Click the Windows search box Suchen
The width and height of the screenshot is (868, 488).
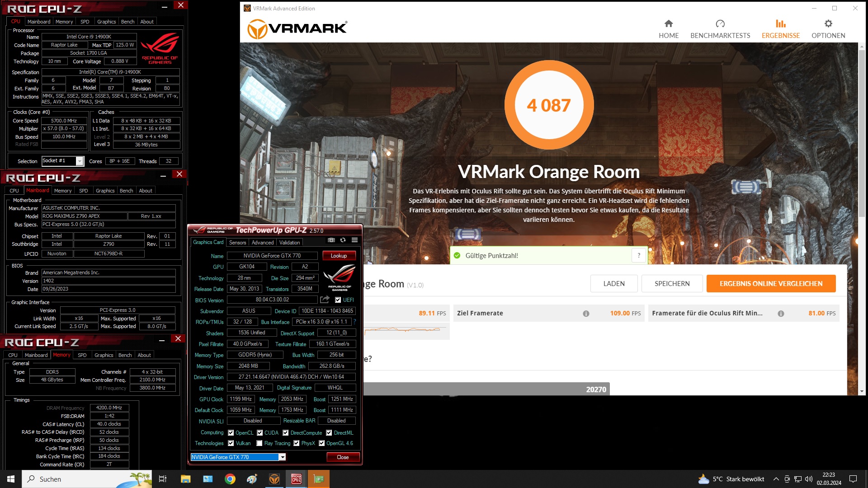tap(87, 479)
